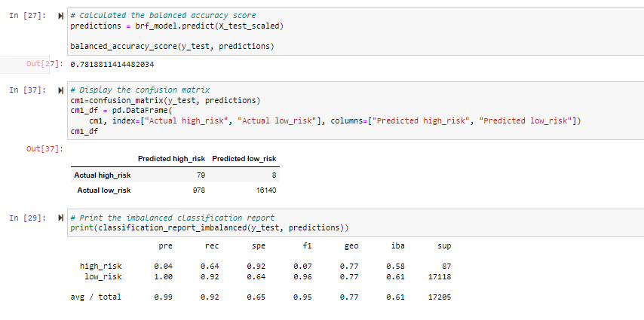Click the table cell showing 978
Image resolution: width=644 pixels, height=320 pixels.
(199, 190)
